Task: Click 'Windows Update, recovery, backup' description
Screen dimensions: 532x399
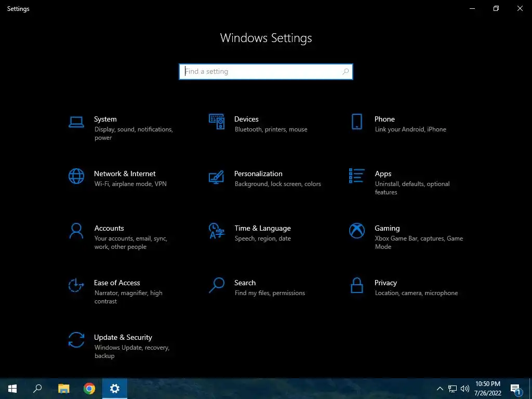Action: click(131, 352)
